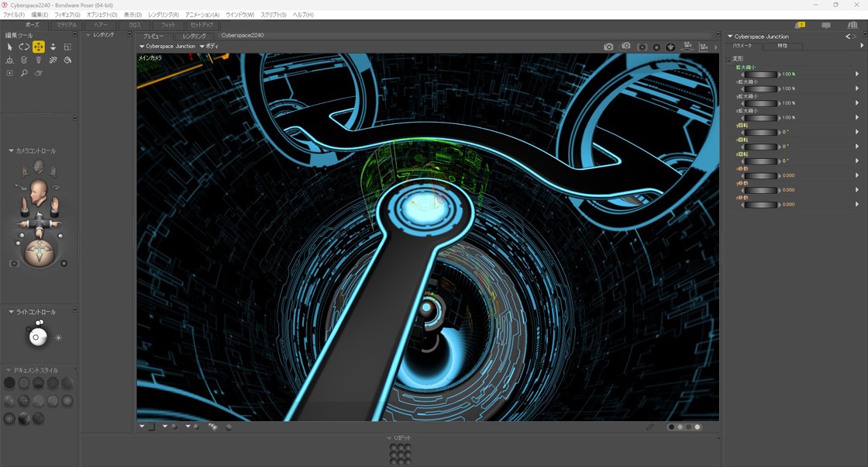Open the レンダリング(R) menu

click(x=164, y=15)
